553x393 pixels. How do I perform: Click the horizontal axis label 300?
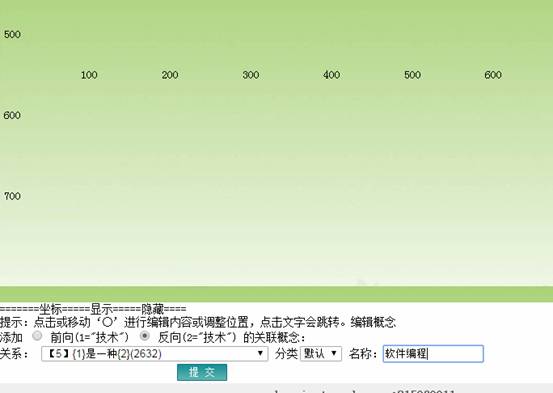[x=251, y=75]
